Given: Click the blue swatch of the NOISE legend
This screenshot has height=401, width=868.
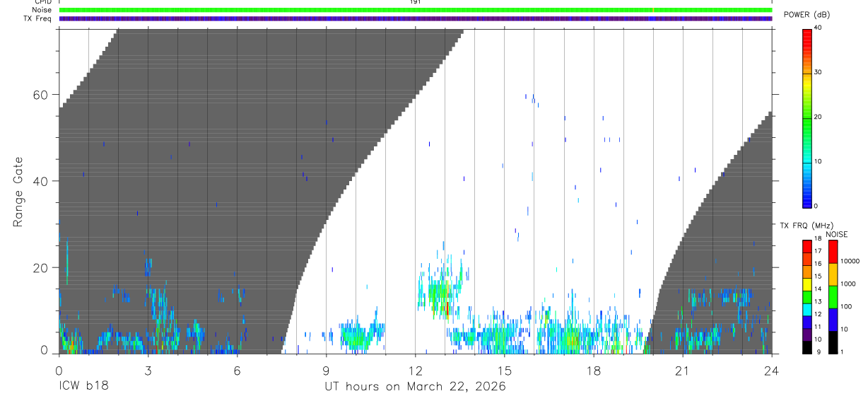Looking at the screenshot, I should (x=833, y=320).
